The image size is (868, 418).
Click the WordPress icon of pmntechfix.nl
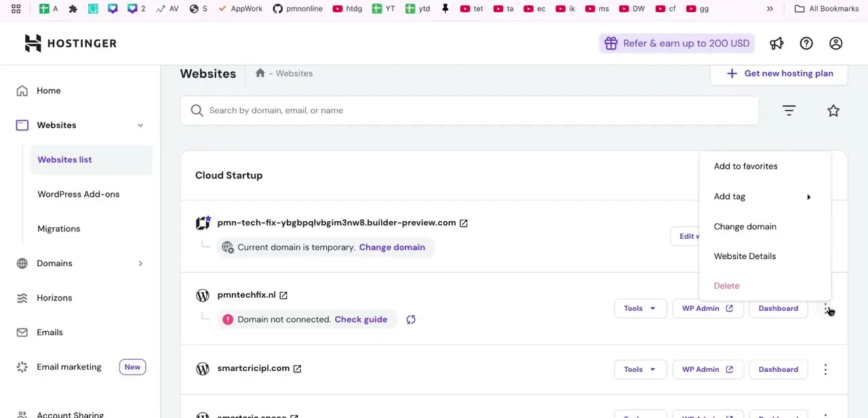202,295
